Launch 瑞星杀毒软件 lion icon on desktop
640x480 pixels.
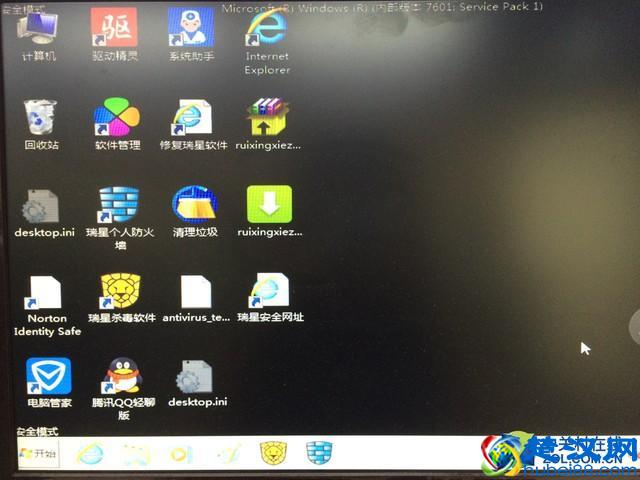(x=121, y=291)
